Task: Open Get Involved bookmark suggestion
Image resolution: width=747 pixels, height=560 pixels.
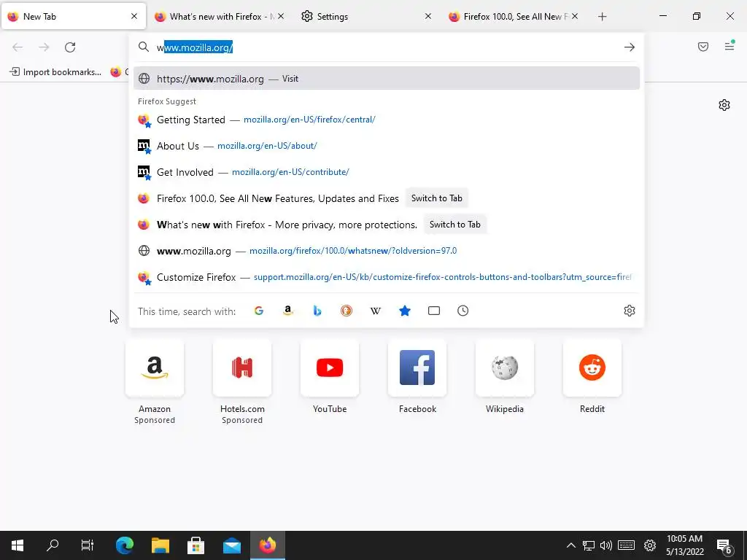Action: click(x=387, y=172)
